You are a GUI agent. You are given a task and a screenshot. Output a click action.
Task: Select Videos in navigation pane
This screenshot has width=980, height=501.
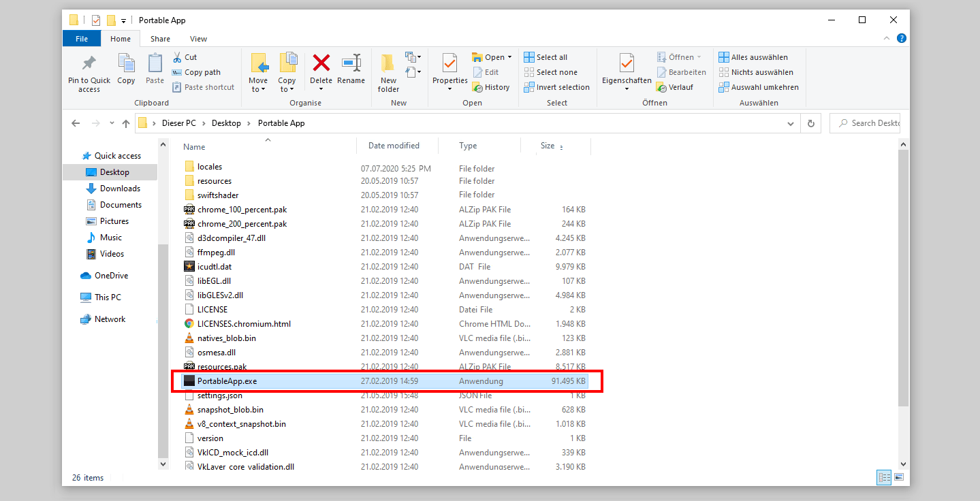pos(106,254)
